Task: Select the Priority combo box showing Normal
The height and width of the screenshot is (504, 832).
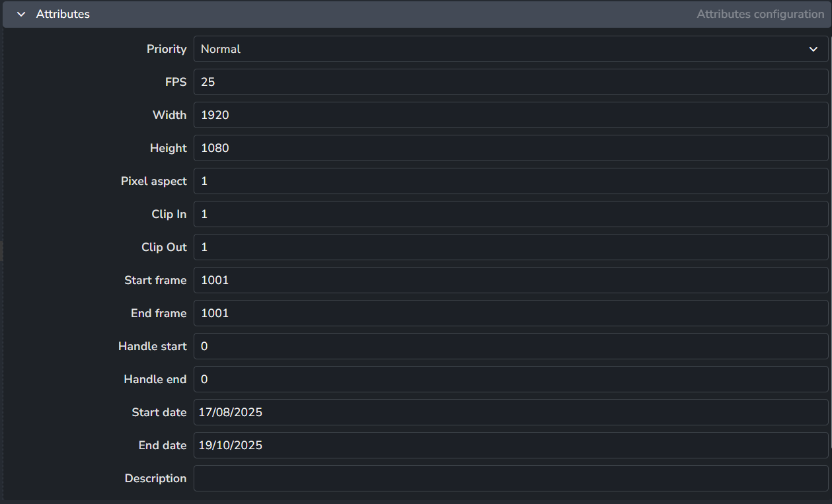Action: [502, 49]
